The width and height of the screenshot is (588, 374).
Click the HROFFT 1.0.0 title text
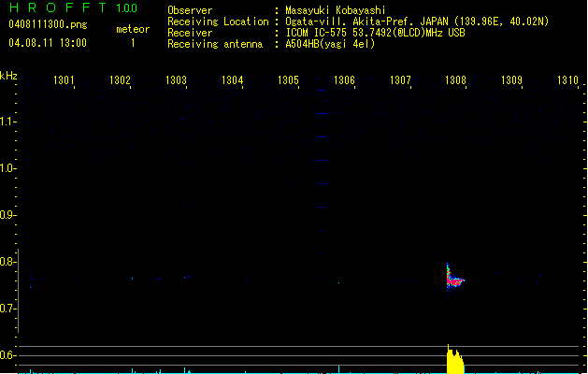(73, 7)
